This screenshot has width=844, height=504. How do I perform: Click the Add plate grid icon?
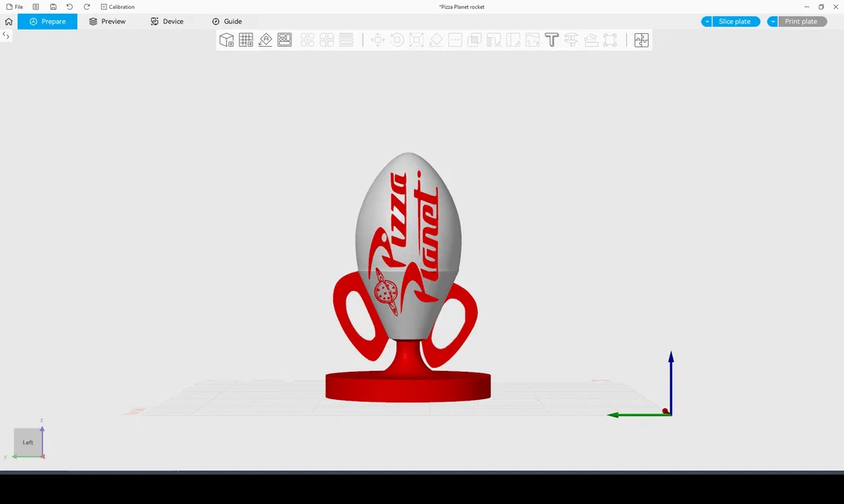click(x=246, y=40)
